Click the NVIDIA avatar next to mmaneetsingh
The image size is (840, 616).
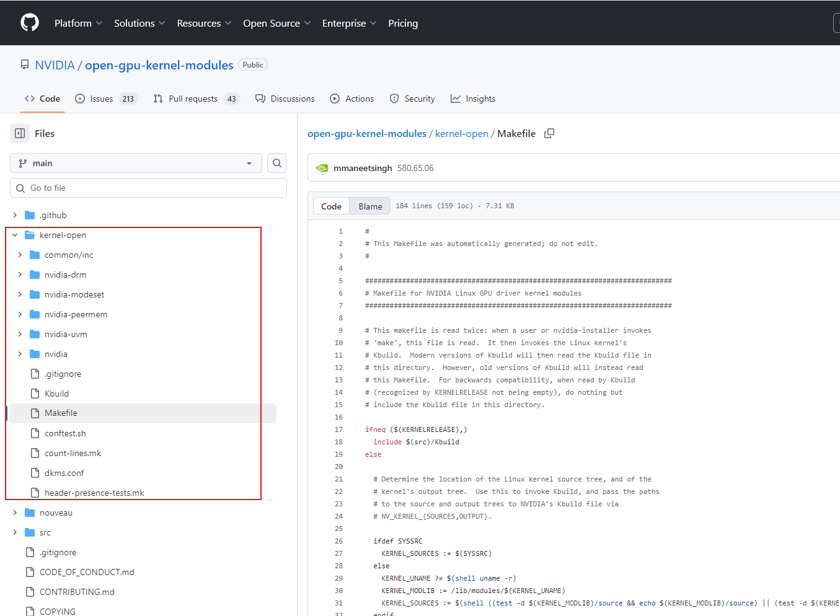point(322,168)
